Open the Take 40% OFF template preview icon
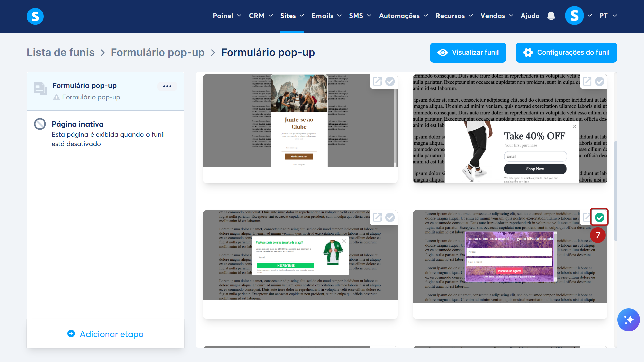Screen dimensions: 644x362 587,81
